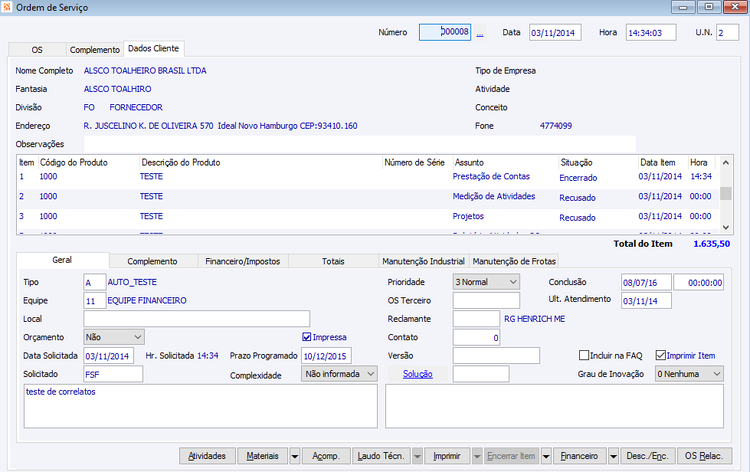Click the Ordem de Serviço app icon

click(6, 8)
